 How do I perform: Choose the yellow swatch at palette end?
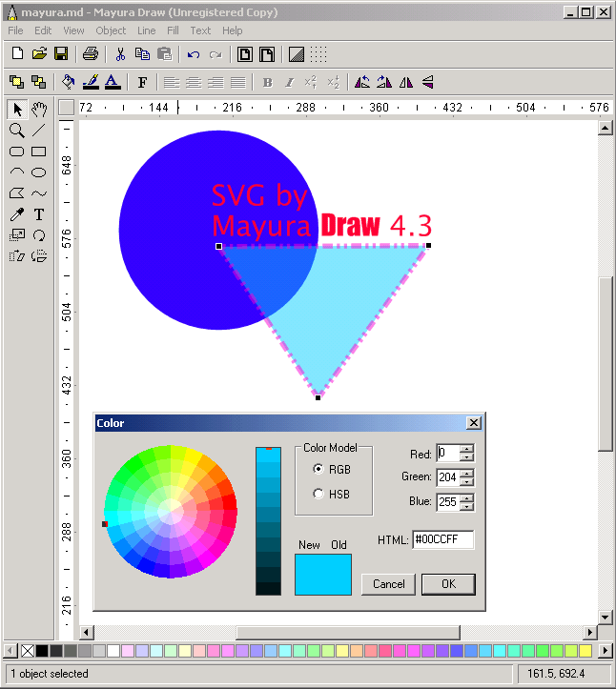(x=585, y=650)
